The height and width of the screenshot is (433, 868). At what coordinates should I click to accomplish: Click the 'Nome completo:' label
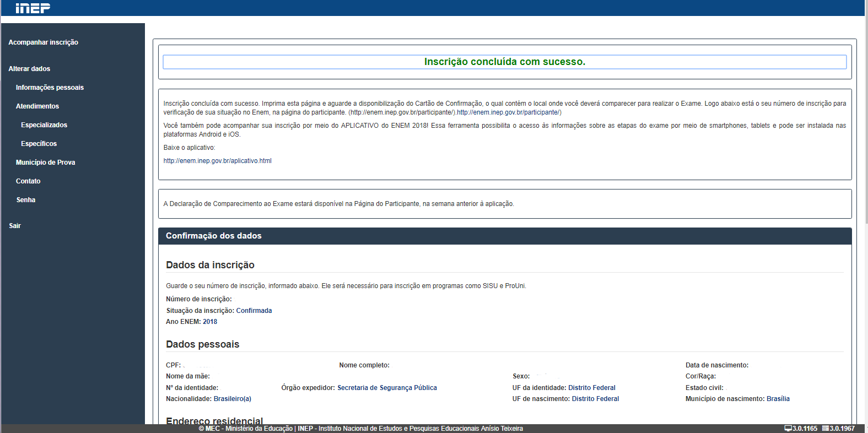point(364,365)
